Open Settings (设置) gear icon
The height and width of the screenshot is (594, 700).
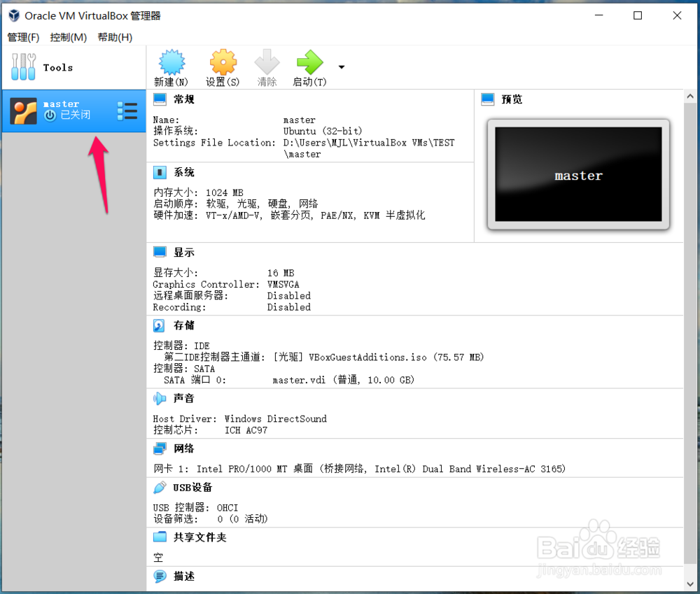tap(223, 62)
